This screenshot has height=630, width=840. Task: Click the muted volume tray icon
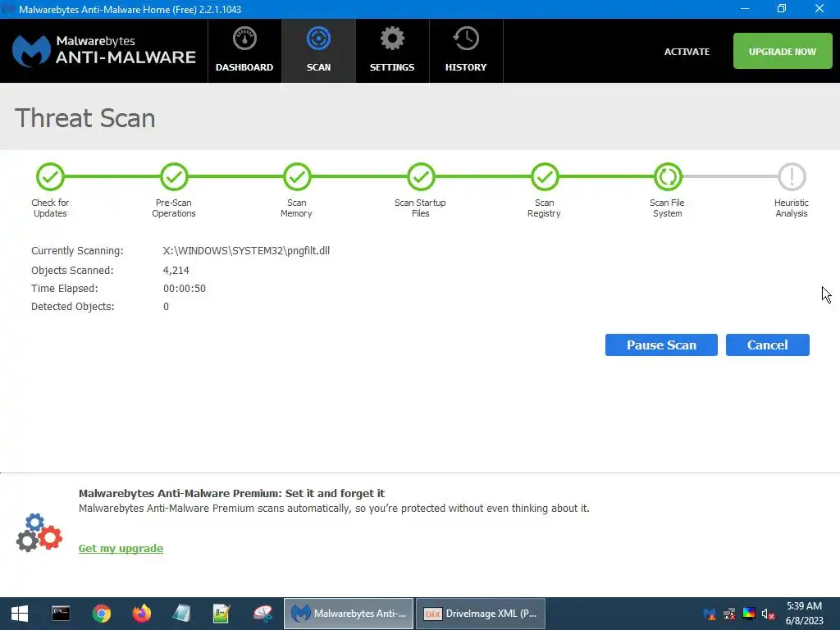point(768,614)
